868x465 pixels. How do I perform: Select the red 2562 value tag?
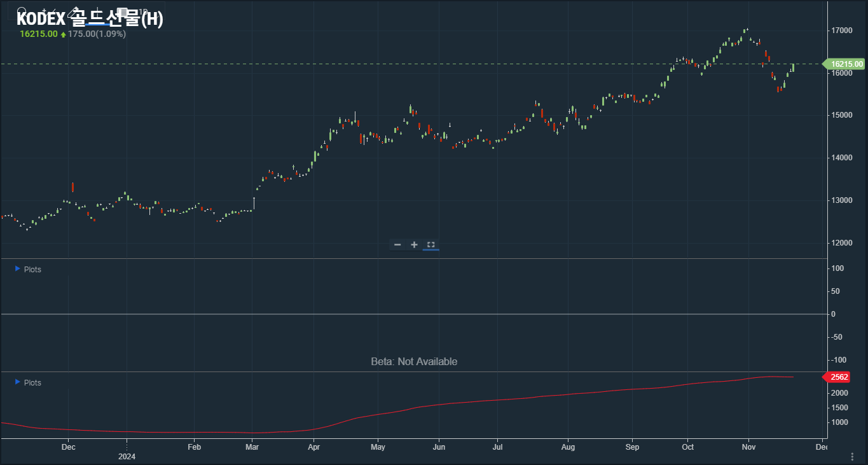[x=839, y=377]
